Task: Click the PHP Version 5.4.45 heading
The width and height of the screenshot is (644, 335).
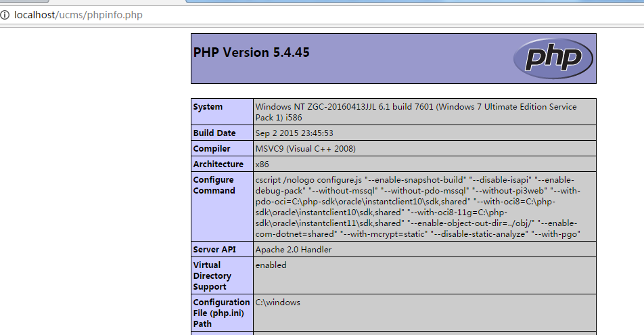Action: coord(252,53)
